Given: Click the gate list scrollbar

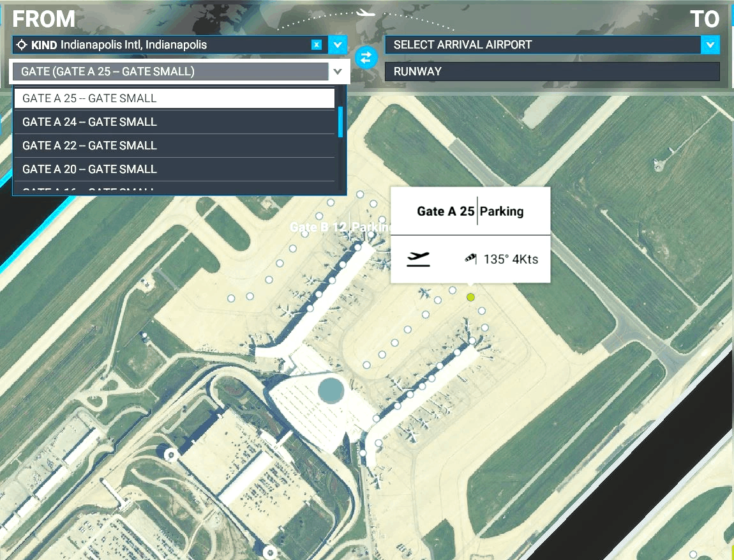Looking at the screenshot, I should [x=341, y=121].
